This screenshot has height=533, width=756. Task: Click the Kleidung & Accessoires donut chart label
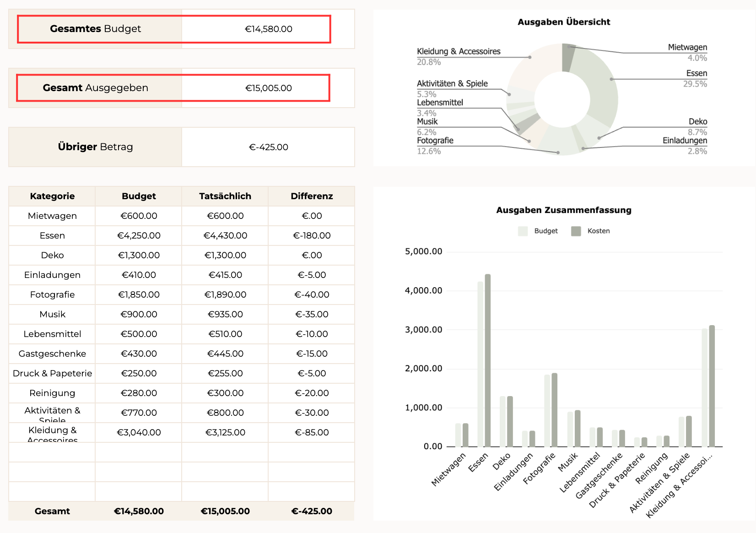tap(458, 51)
